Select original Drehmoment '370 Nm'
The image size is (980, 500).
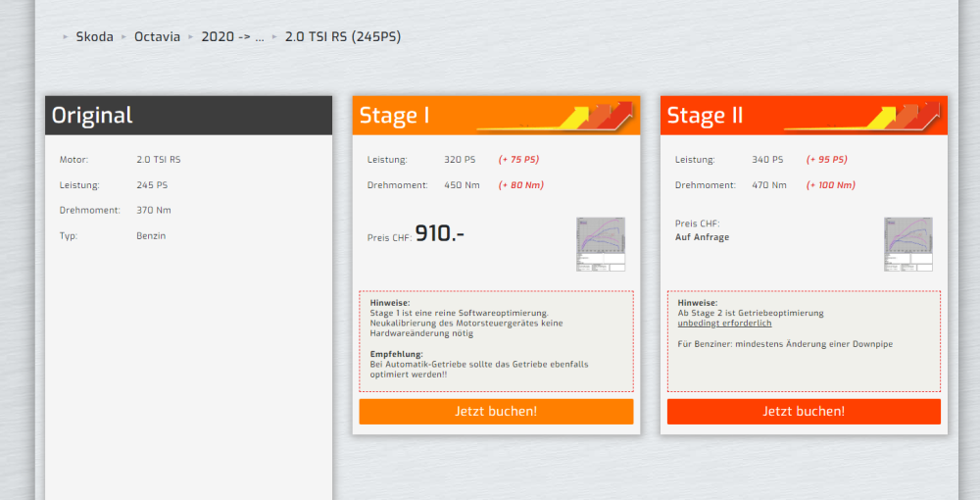154,211
